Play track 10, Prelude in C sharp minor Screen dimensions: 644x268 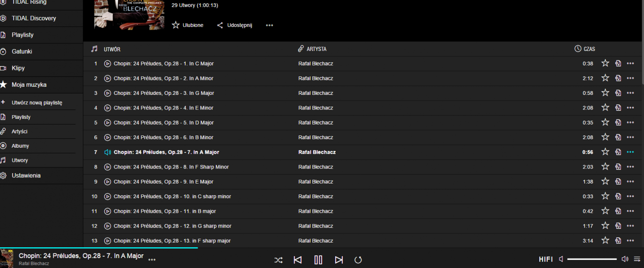pyautogui.click(x=107, y=196)
